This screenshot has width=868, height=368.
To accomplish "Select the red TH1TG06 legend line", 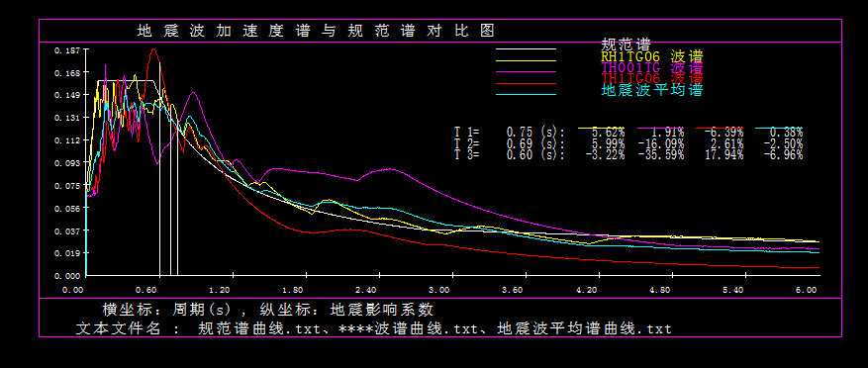I will coord(526,83).
